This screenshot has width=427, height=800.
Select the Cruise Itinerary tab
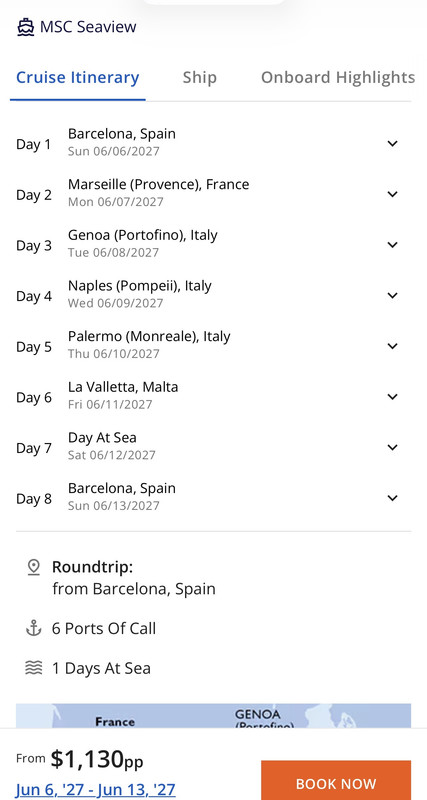tap(78, 78)
